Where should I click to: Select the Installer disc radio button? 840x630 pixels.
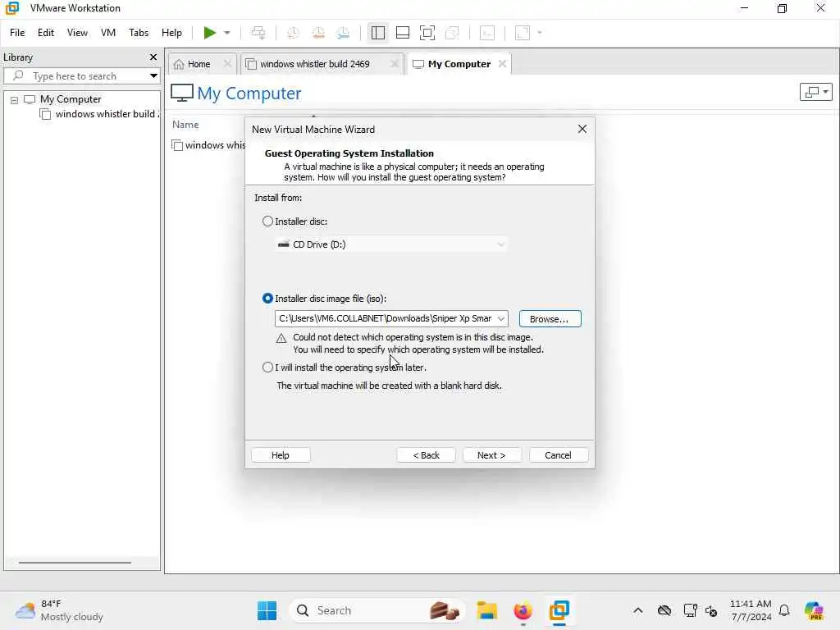point(267,221)
